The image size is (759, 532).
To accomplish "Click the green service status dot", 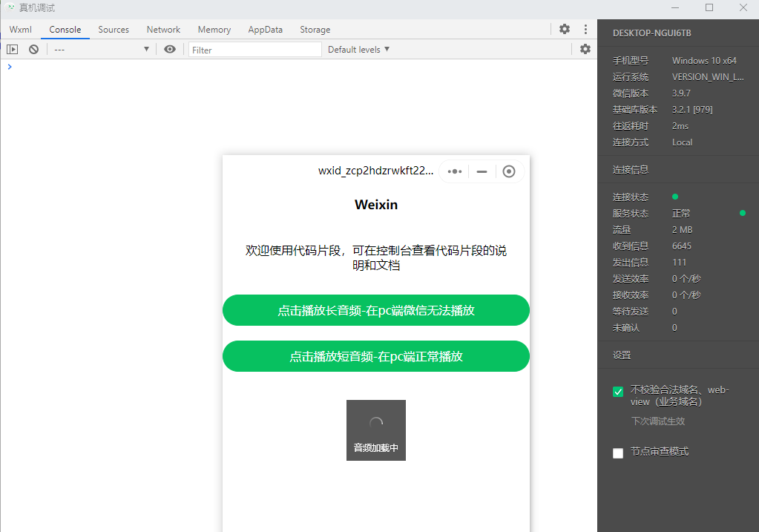I will 743,213.
